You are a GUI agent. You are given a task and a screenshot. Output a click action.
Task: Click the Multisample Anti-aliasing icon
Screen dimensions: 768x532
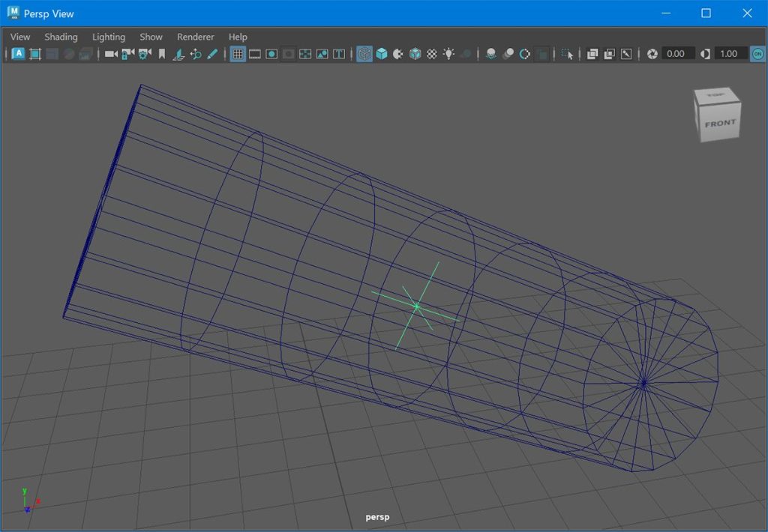point(524,54)
